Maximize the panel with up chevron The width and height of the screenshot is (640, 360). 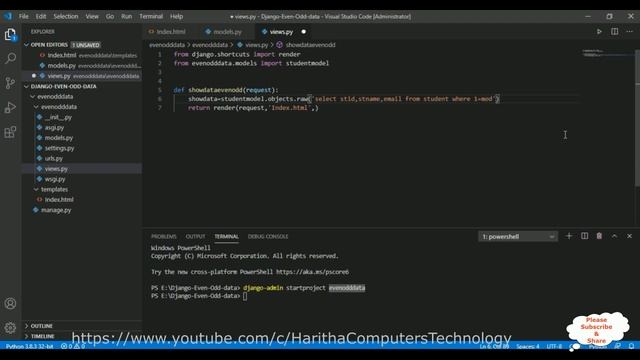[614, 236]
